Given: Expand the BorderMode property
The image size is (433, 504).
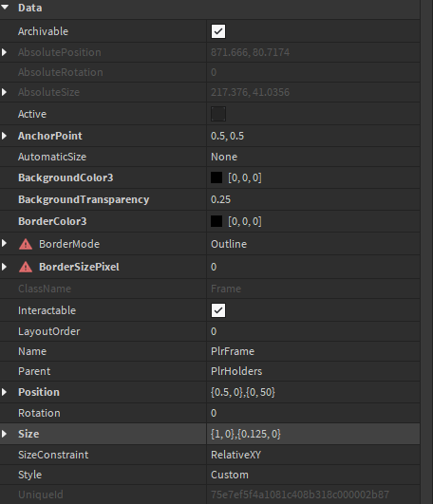Looking at the screenshot, I should (x=4, y=243).
